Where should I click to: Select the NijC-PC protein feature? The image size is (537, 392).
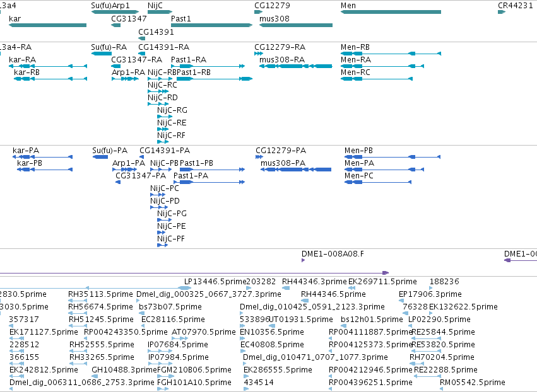(x=158, y=195)
